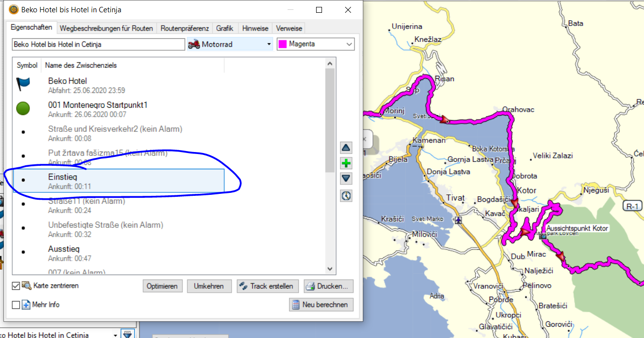The image size is (644, 338).
Task: Click the move waypoint down arrow icon
Action: (x=347, y=179)
